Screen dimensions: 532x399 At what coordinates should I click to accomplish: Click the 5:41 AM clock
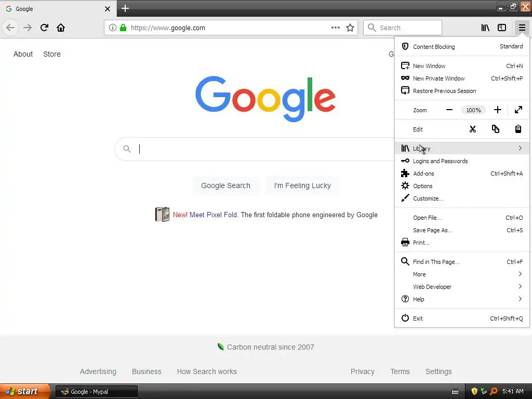513,391
